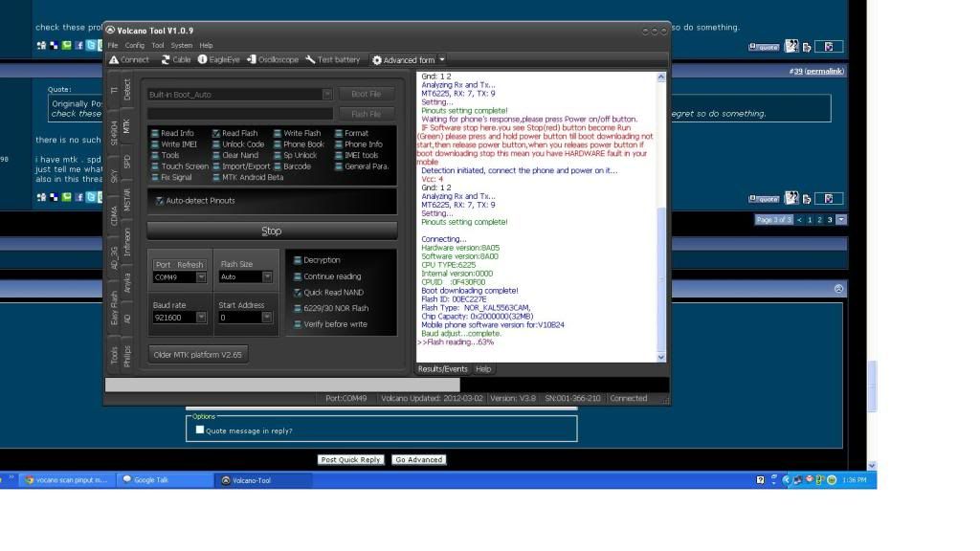Click Older MTK platform V2.65 button

197,355
